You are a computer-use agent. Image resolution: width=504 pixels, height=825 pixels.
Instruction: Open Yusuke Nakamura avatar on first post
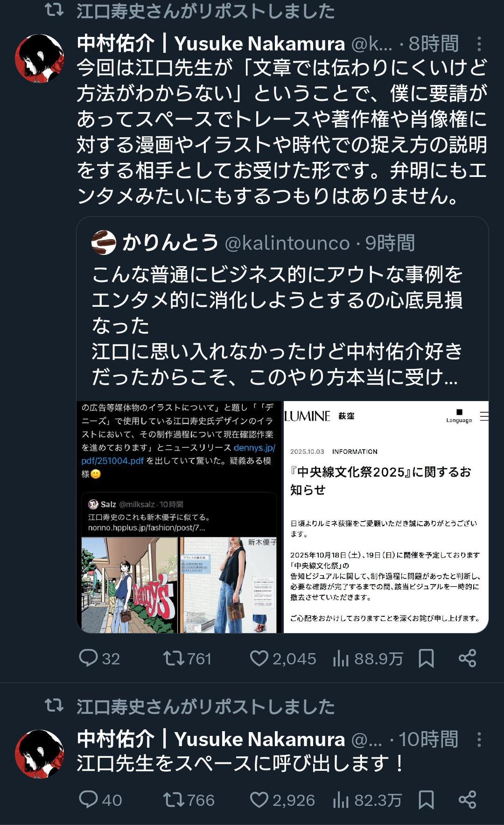[x=39, y=58]
